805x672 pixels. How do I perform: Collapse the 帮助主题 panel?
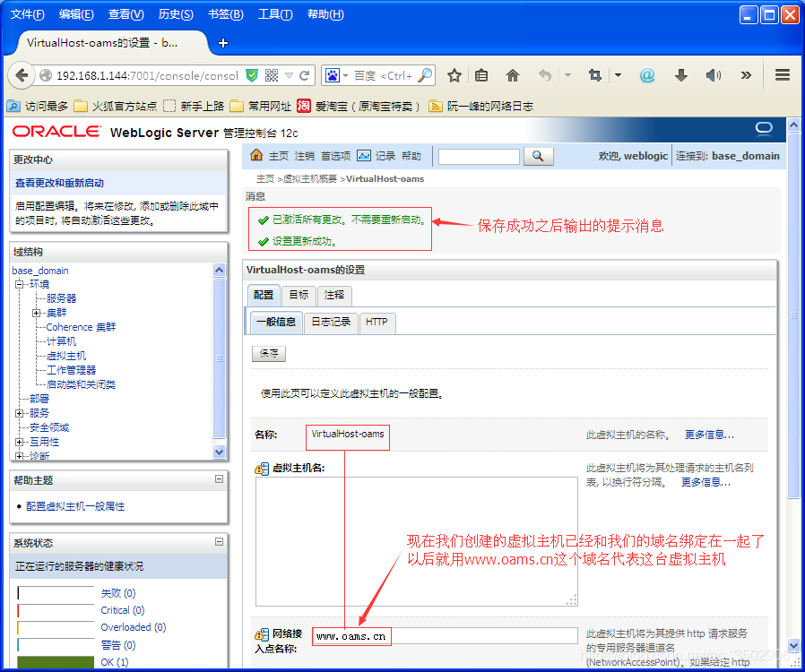tap(219, 479)
